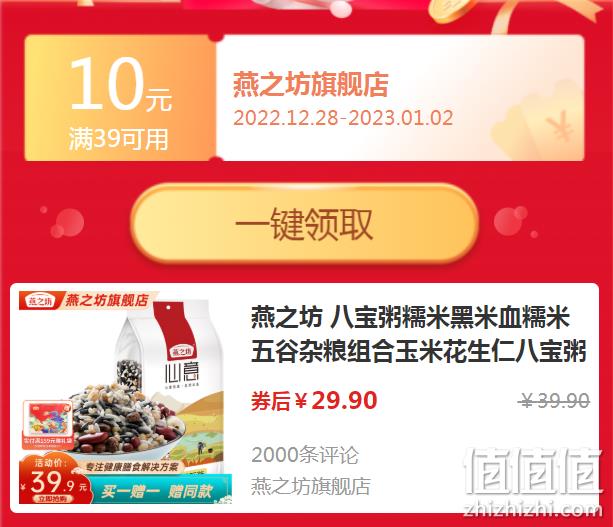Visit 燕之坊旗舰店 store link below reviews
The image size is (613, 527).
pyautogui.click(x=311, y=486)
